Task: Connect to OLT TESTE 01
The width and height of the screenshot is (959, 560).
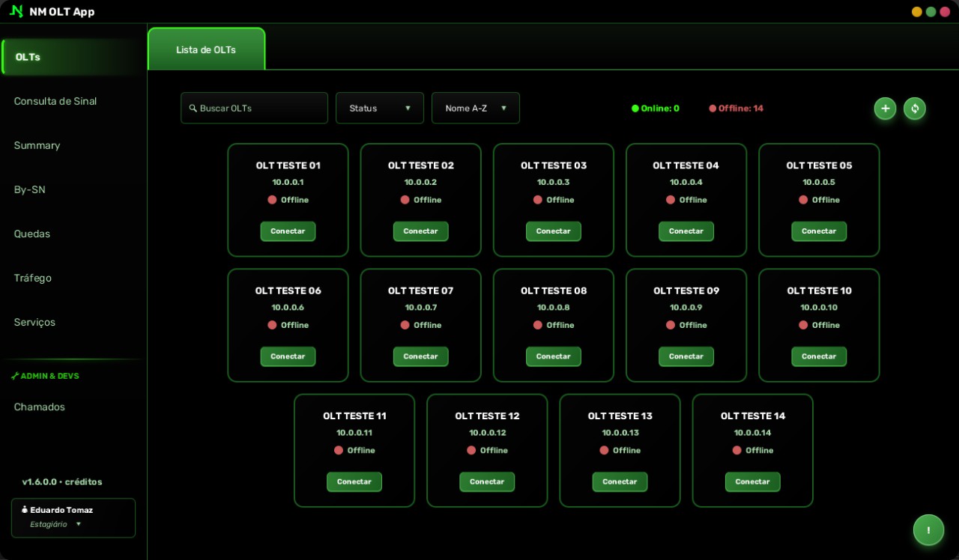Action: point(288,231)
